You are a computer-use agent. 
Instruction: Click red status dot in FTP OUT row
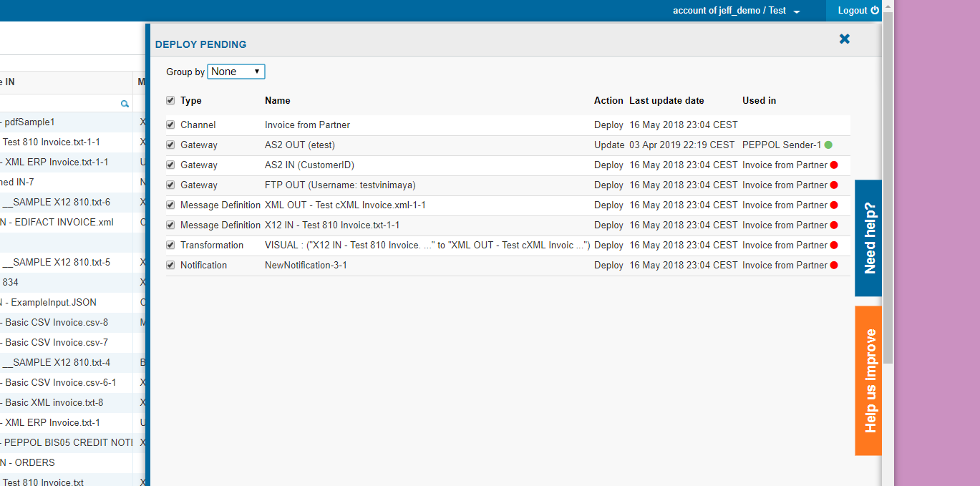pos(834,185)
